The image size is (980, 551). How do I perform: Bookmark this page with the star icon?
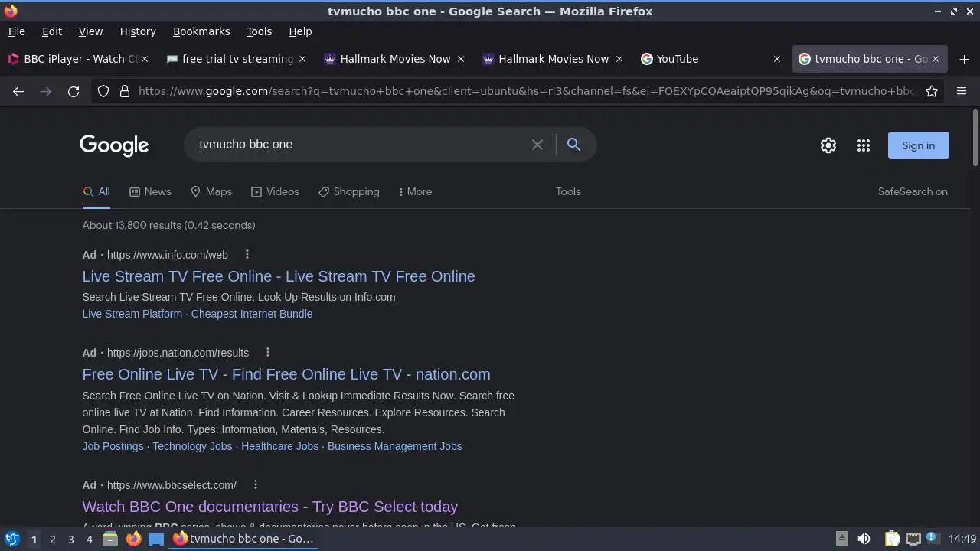(x=932, y=91)
